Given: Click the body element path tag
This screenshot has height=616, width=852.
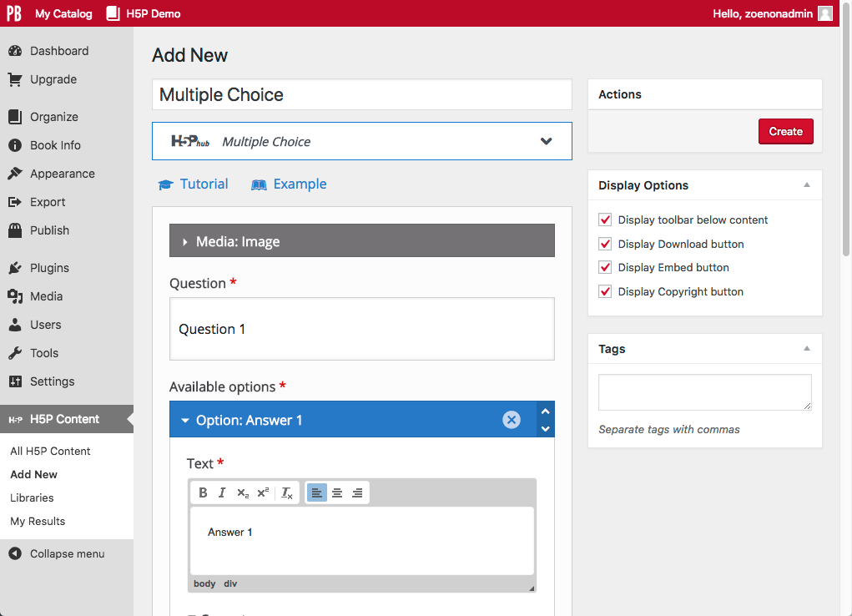Looking at the screenshot, I should pyautogui.click(x=204, y=584).
